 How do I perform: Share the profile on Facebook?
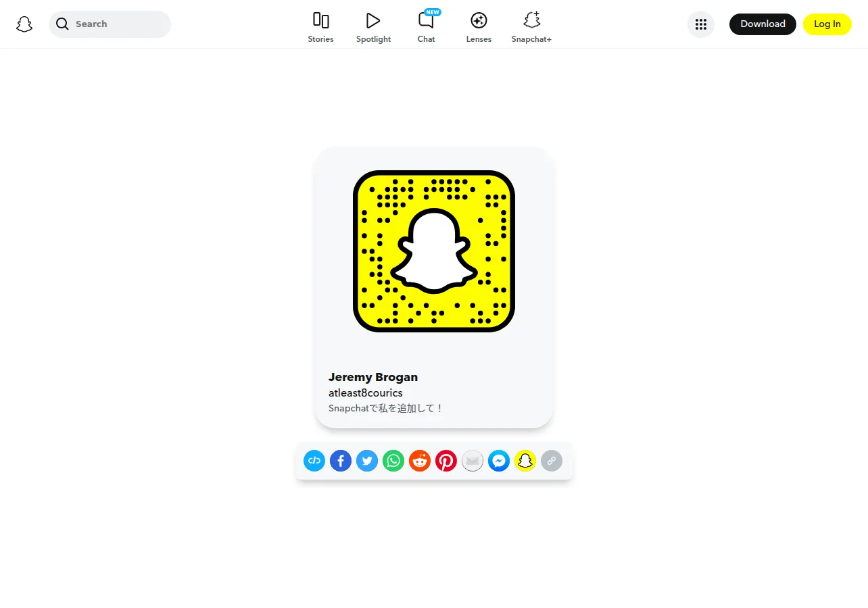coord(341,461)
